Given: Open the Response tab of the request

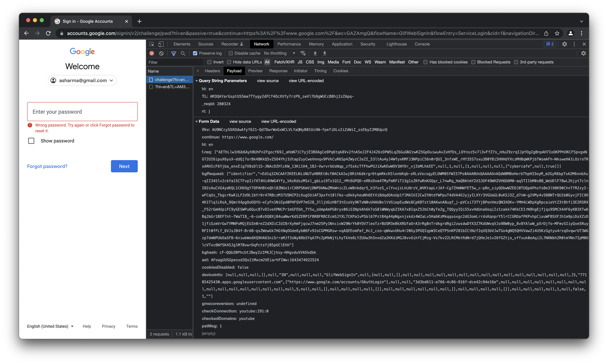Looking at the screenshot, I should tap(278, 71).
